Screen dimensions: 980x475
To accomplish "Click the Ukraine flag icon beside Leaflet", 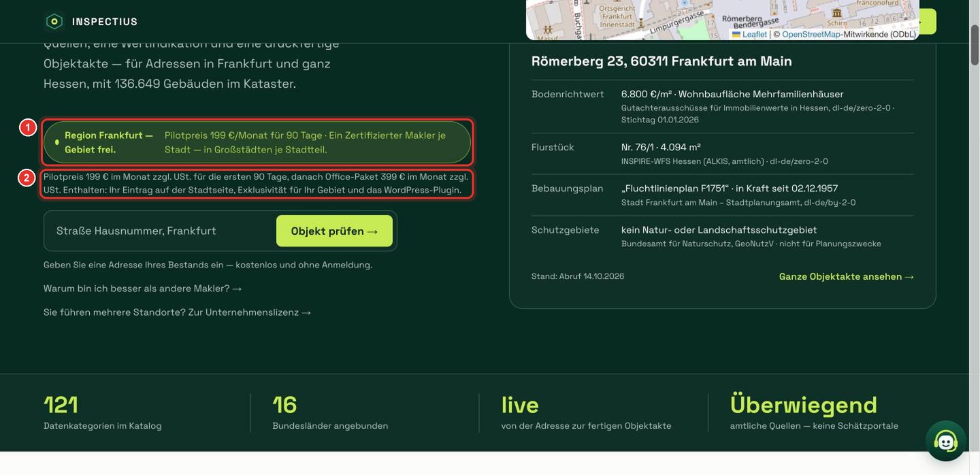I will 736,34.
